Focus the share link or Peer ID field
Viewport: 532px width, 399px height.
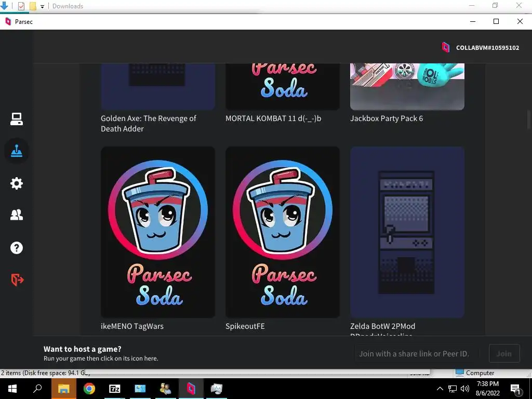[416, 353]
